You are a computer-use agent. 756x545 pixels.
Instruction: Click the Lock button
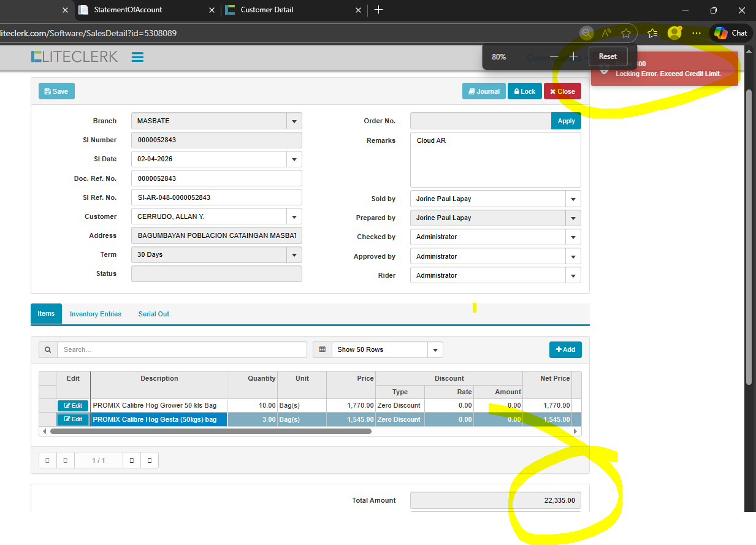pyautogui.click(x=524, y=91)
